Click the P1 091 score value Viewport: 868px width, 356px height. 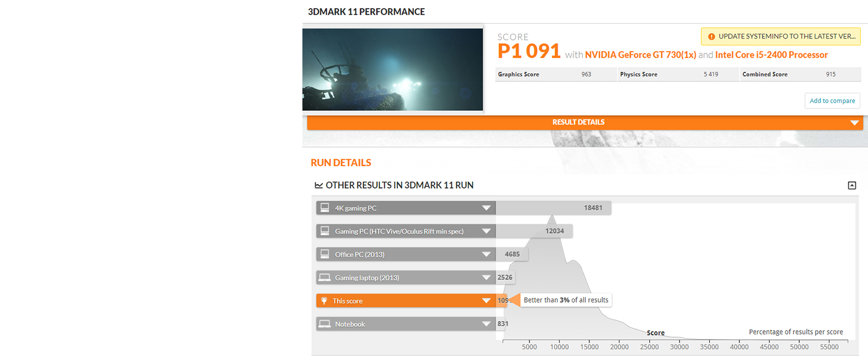pos(529,52)
